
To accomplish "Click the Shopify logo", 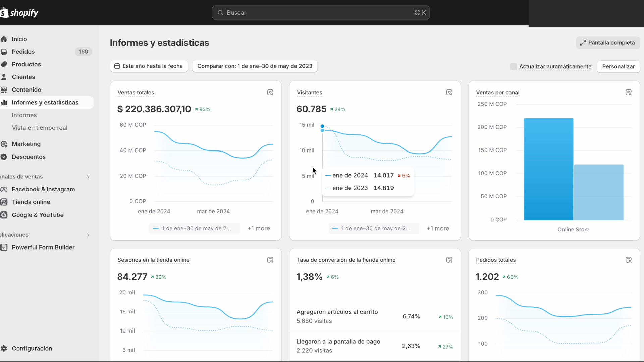I will (19, 13).
